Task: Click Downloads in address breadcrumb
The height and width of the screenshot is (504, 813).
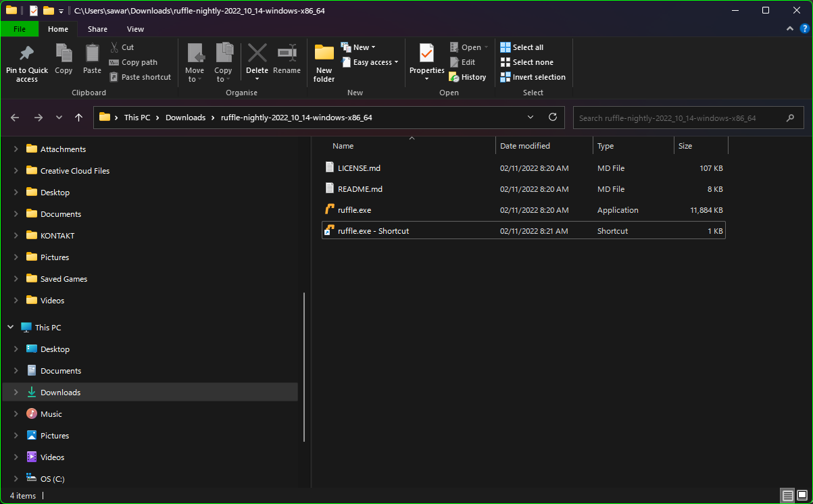Action: [185, 118]
